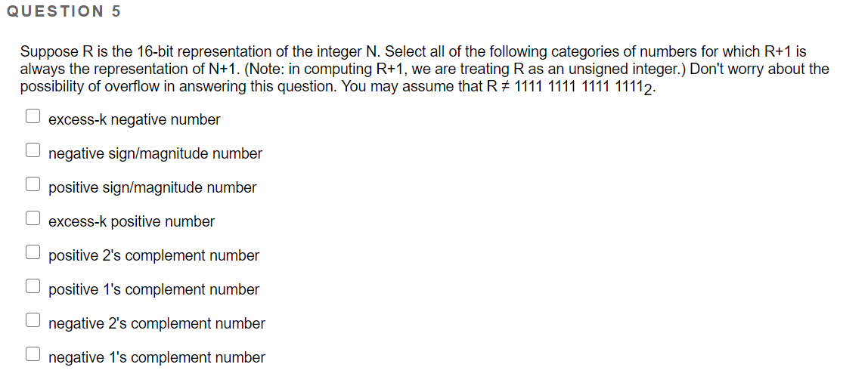868x389 pixels.
Task: Click the 'excess-k positive number' answer text
Action: (132, 222)
